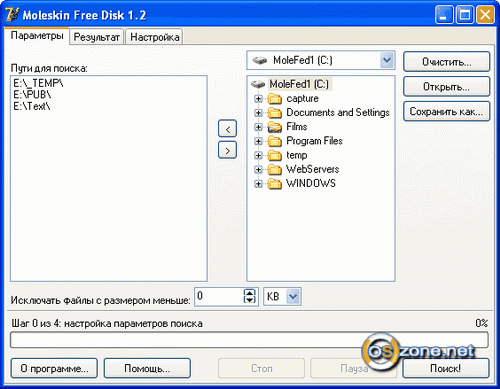Viewport: 500px width, 389px height.
Task: Click the Сохранить как... button
Action: 446,111
